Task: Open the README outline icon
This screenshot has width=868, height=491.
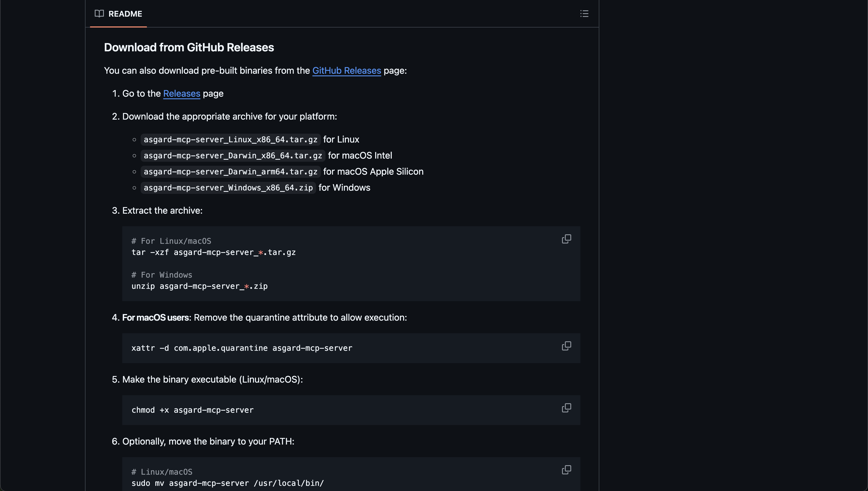Action: point(584,13)
